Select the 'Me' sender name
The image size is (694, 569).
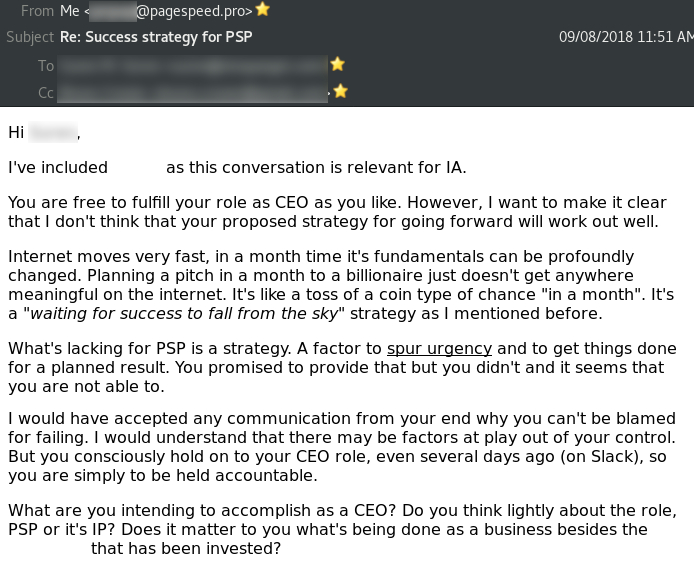(69, 11)
